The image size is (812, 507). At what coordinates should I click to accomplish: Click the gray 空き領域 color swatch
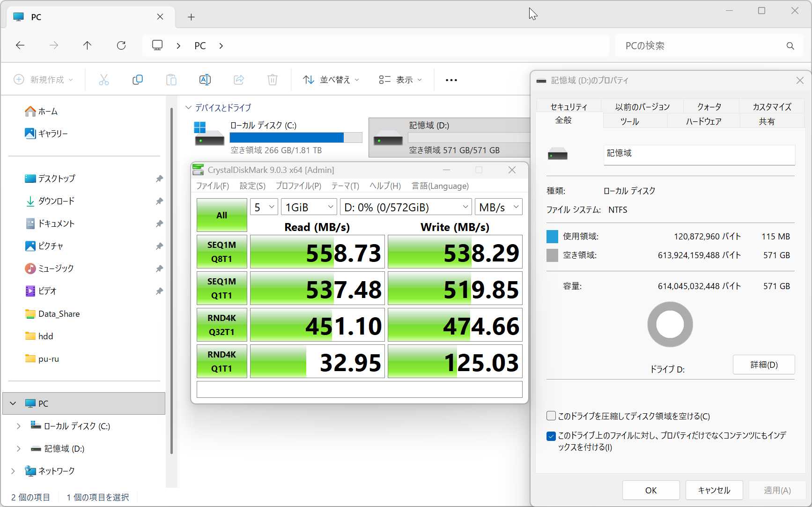[x=553, y=255]
